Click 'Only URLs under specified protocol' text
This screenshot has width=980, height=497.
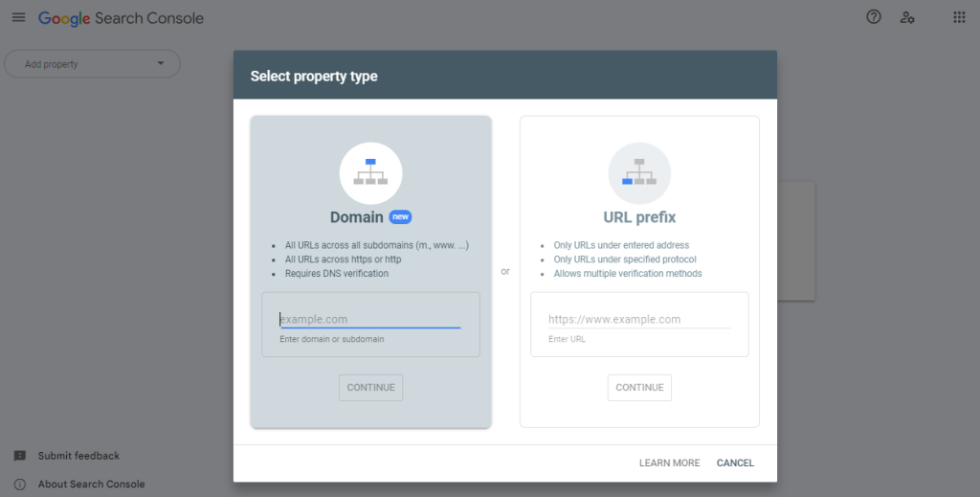pyautogui.click(x=625, y=260)
